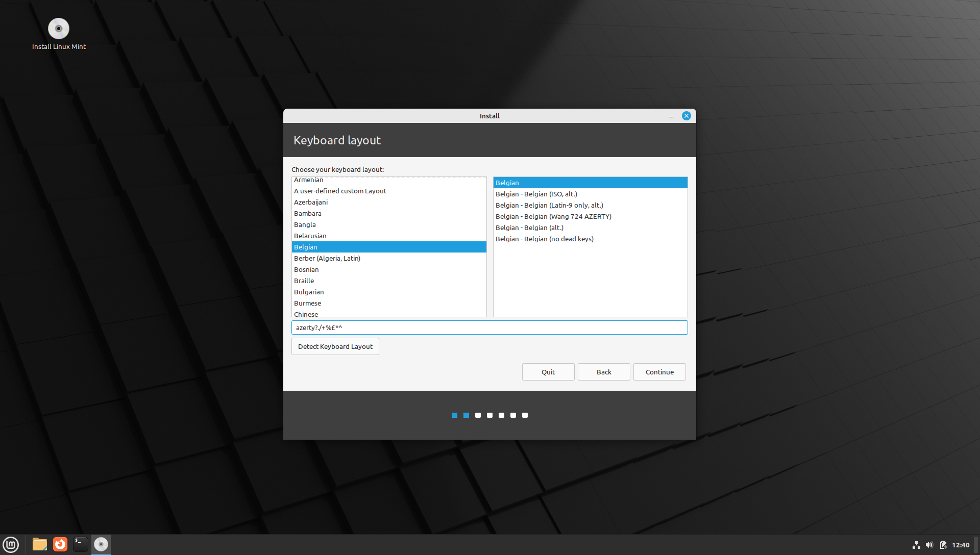Screen dimensions: 980x555
Task: Open the Terminal from the taskbar
Action: coord(80,545)
